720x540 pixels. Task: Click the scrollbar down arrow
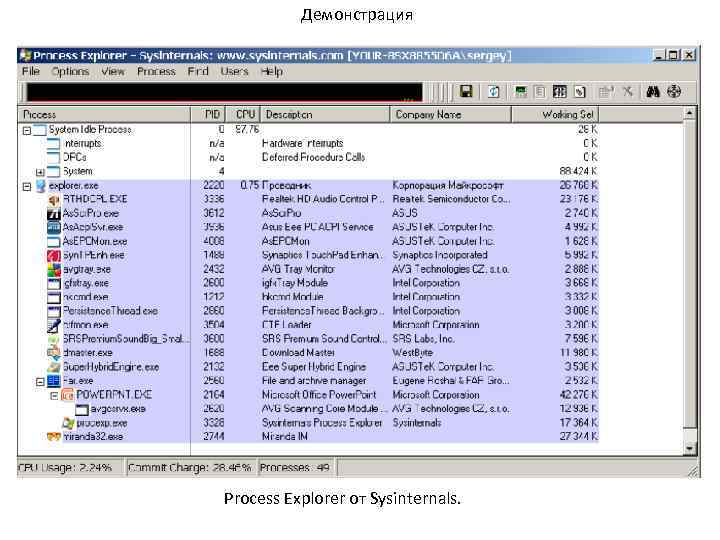689,448
